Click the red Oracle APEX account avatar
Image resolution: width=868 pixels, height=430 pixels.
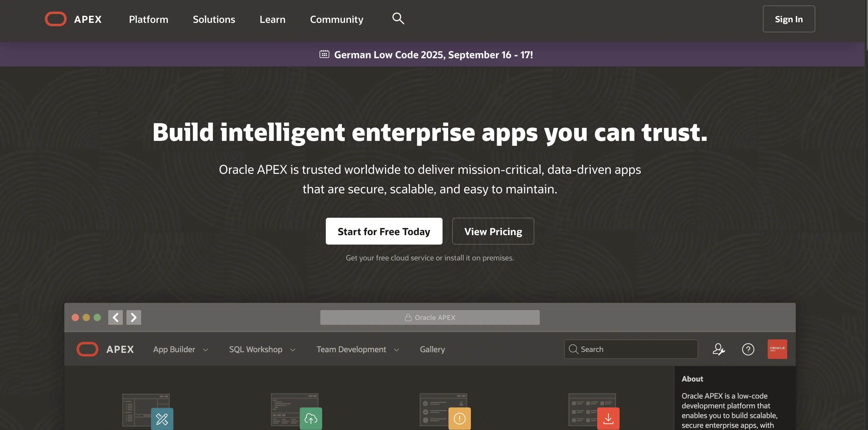[x=777, y=349]
